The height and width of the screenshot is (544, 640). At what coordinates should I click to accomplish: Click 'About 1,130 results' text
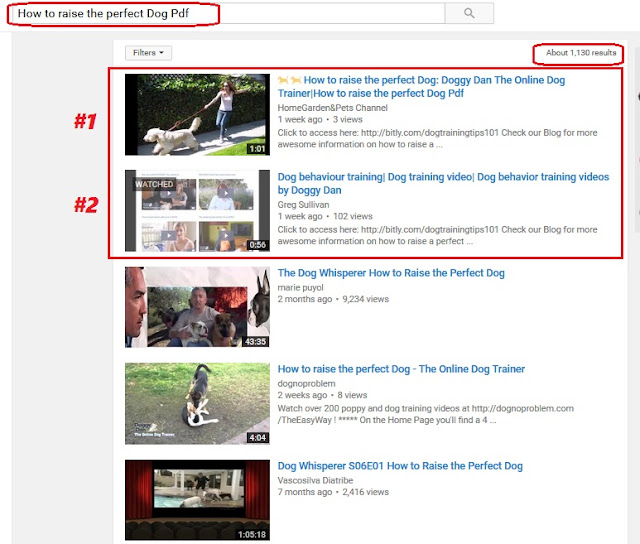581,53
